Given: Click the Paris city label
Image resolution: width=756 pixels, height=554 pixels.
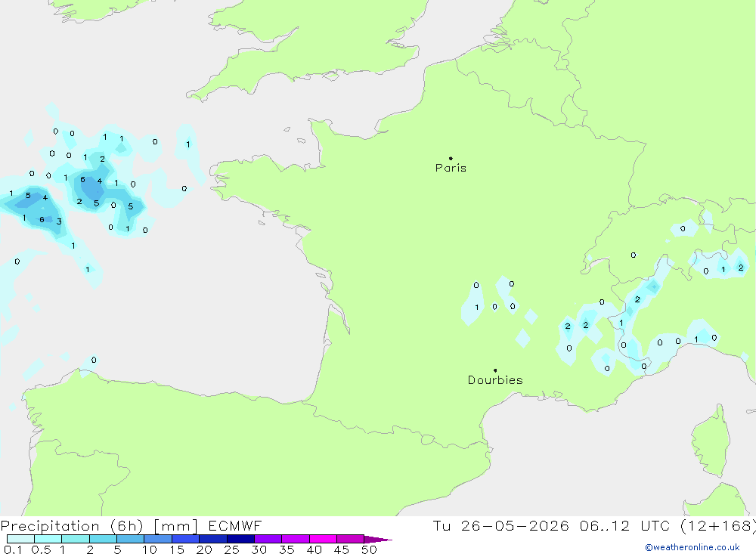Looking at the screenshot, I should (451, 168).
